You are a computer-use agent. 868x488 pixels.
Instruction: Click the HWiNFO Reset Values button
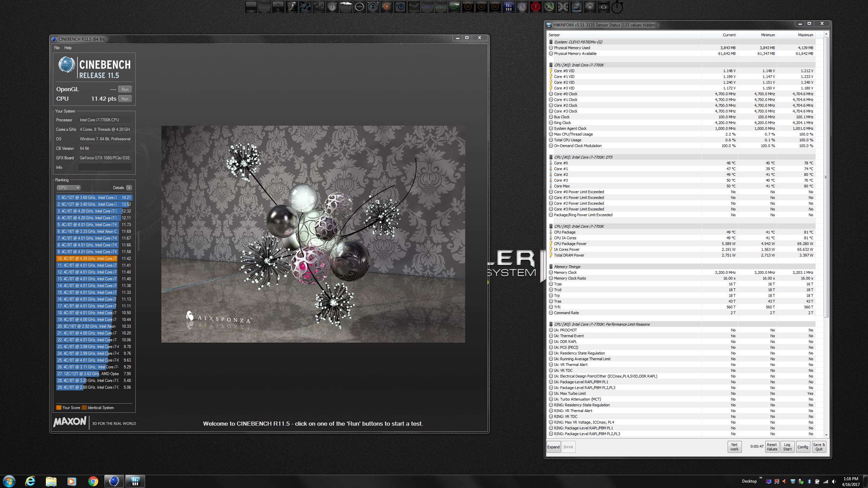point(772,447)
